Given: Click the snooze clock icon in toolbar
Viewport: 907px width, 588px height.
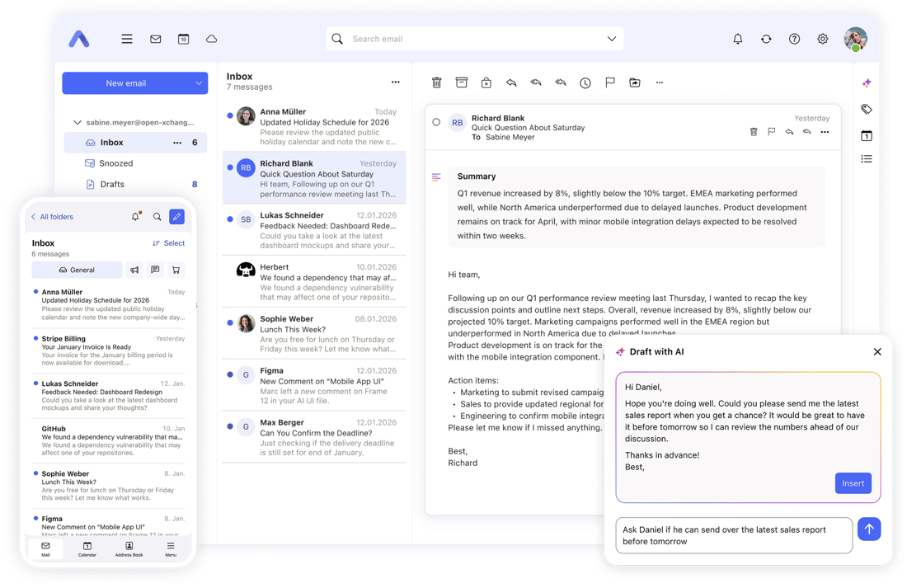Looking at the screenshot, I should point(585,82).
